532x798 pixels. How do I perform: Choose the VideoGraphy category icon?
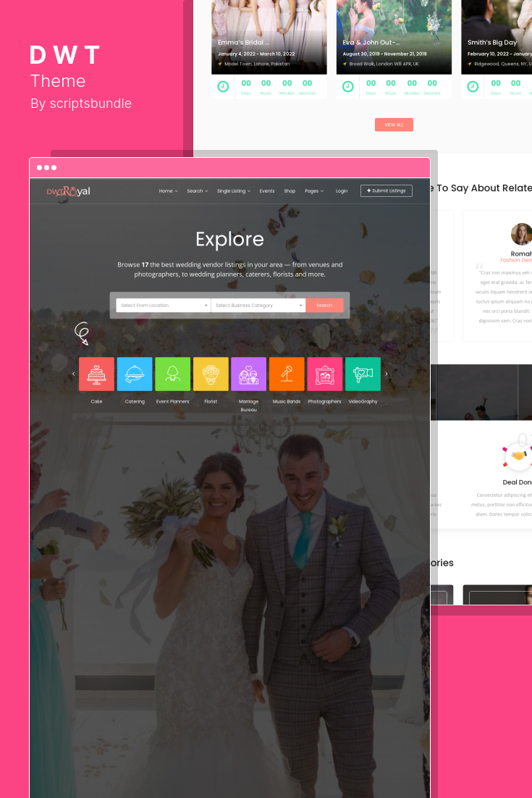pos(363,374)
